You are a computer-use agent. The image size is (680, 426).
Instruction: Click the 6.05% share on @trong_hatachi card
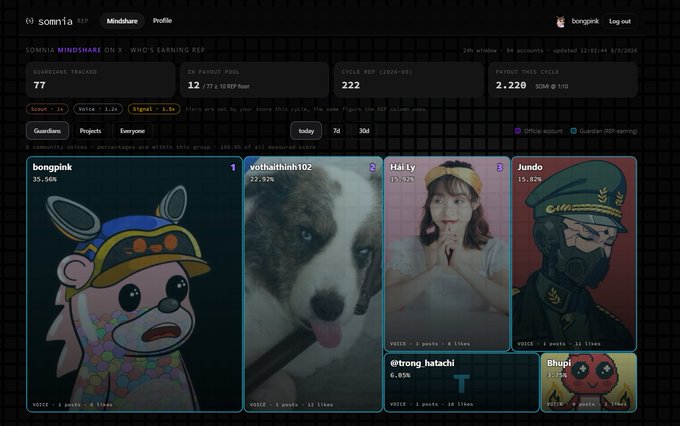(x=400, y=375)
